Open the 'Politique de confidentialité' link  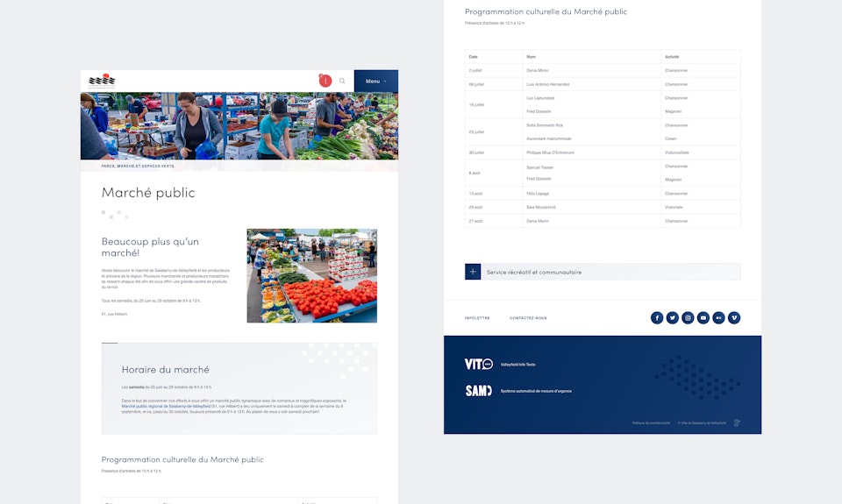pyautogui.click(x=650, y=422)
